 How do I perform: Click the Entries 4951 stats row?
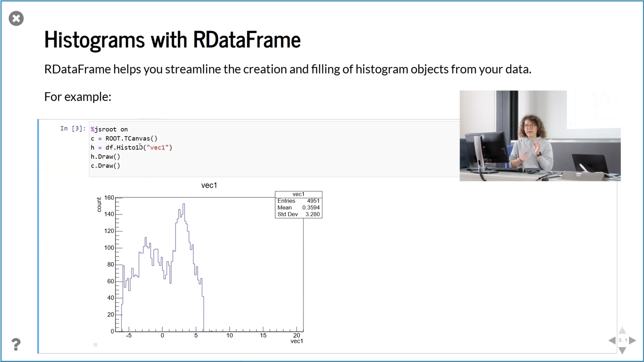point(299,201)
